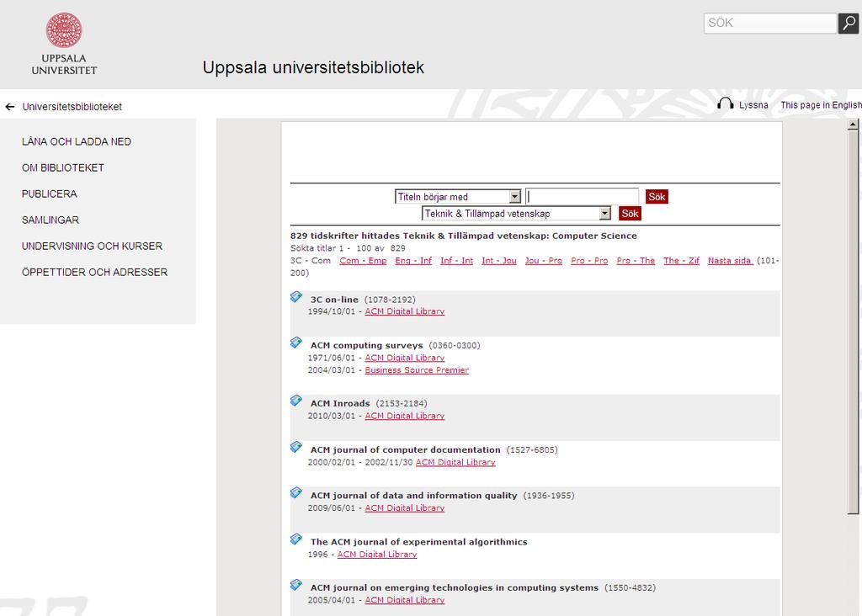
Task: Click 'ACM journal of data and information quality' title
Action: (x=414, y=495)
